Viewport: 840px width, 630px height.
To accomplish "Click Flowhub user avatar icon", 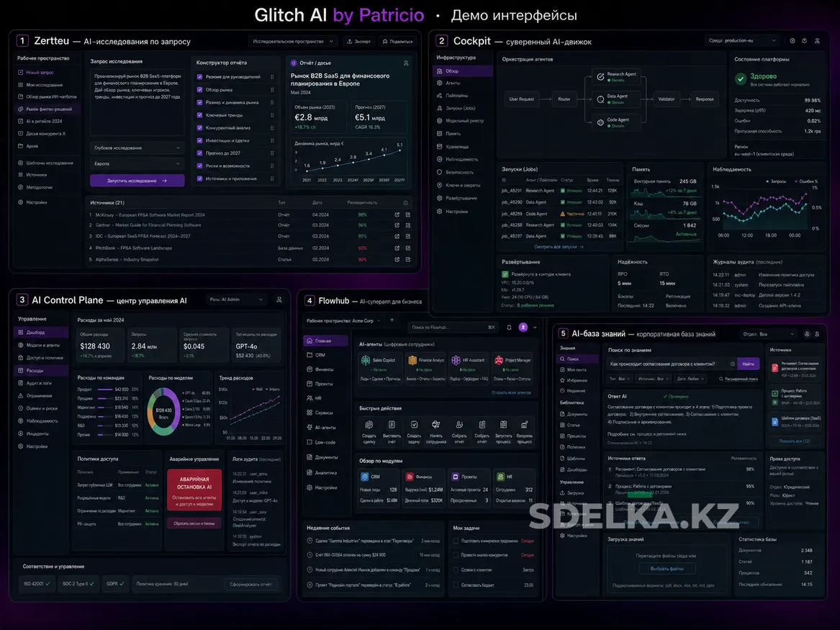I will 523,327.
